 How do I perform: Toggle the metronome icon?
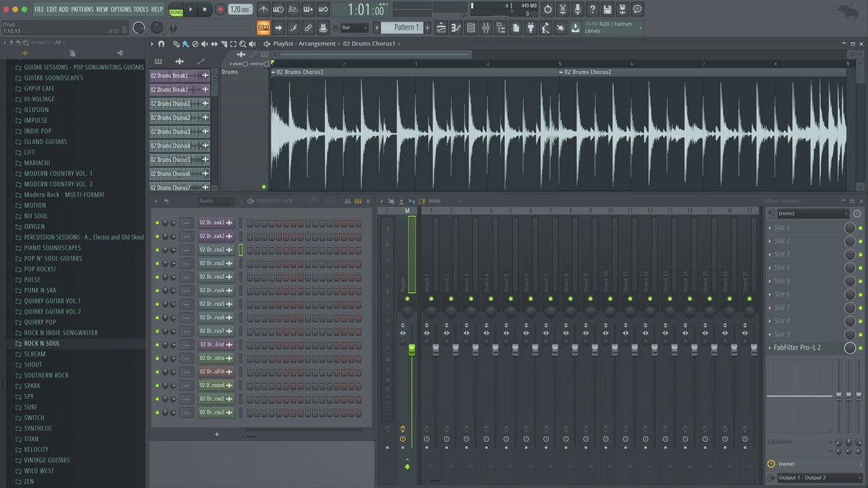tap(263, 9)
